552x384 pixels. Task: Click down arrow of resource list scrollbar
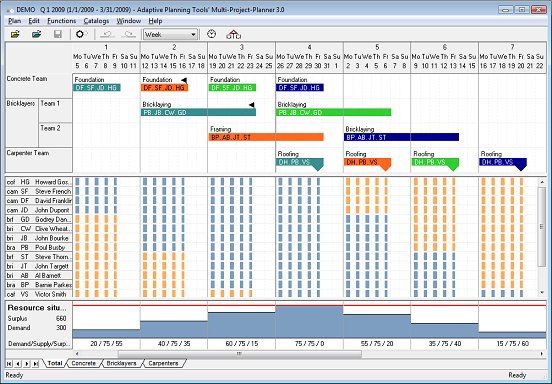click(542, 293)
